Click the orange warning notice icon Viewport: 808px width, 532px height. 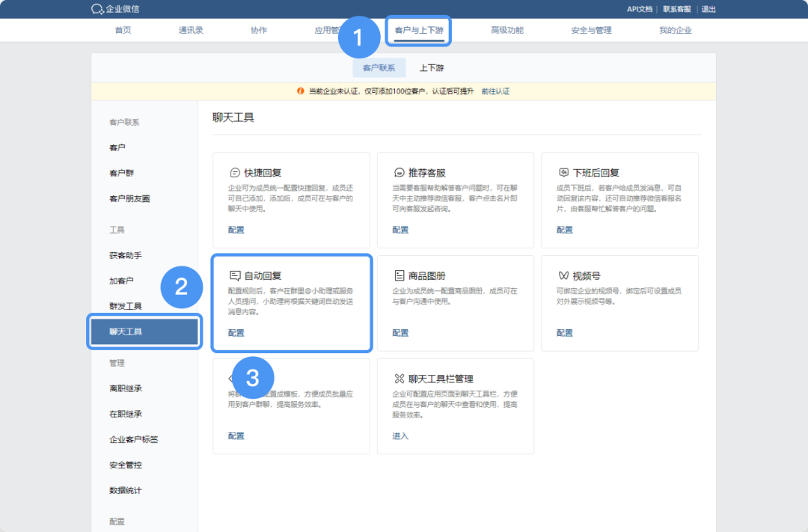point(301,91)
